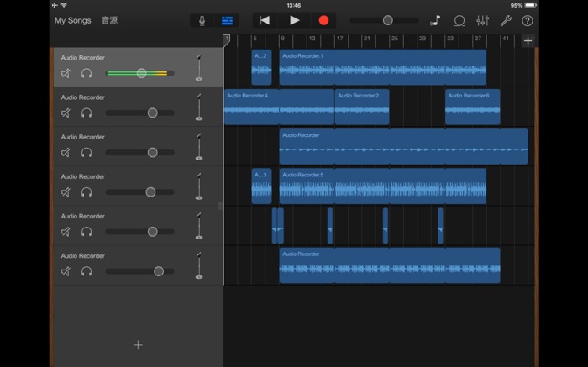Screen dimensions: 588x367
Task: Open the mixer track controls icon
Action: point(483,21)
